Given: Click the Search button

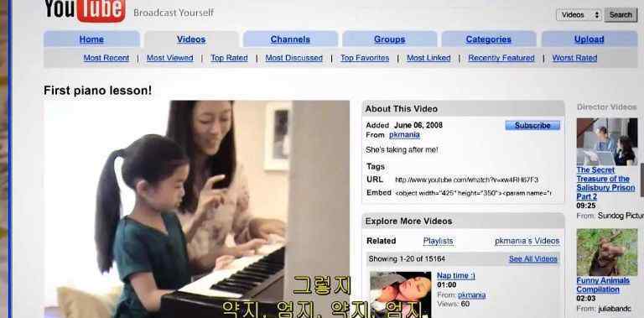Looking at the screenshot, I should (621, 15).
